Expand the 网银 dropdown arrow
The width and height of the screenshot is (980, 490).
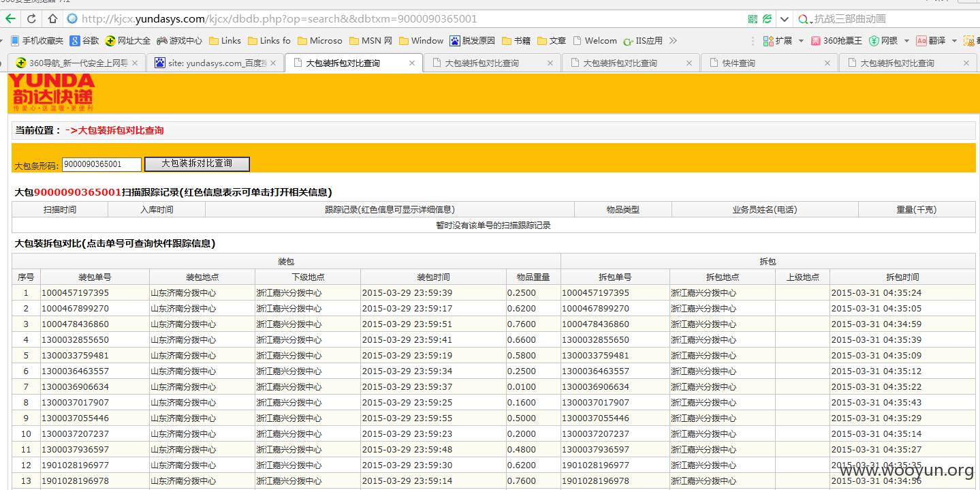pos(906,42)
